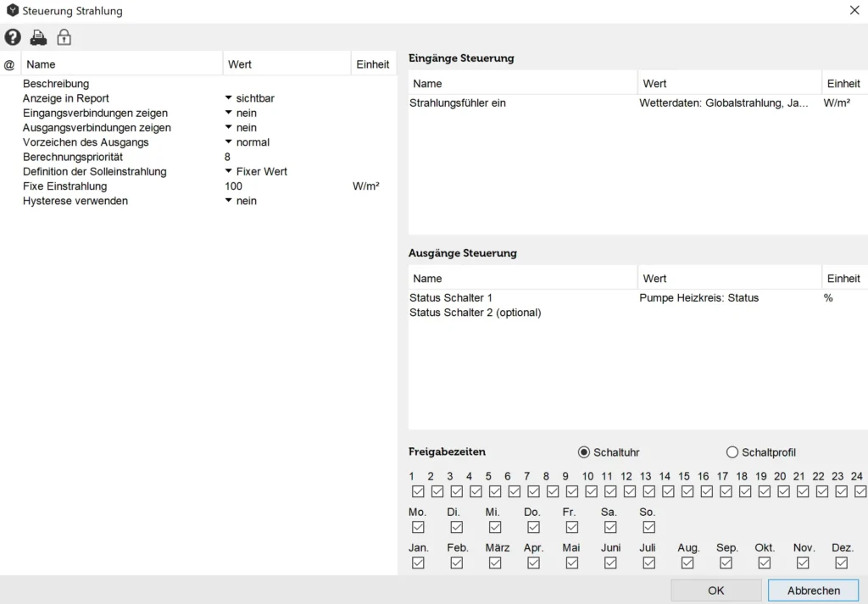Select Status Schalter 2 (optional) row
This screenshot has height=604, width=868.
[638, 313]
